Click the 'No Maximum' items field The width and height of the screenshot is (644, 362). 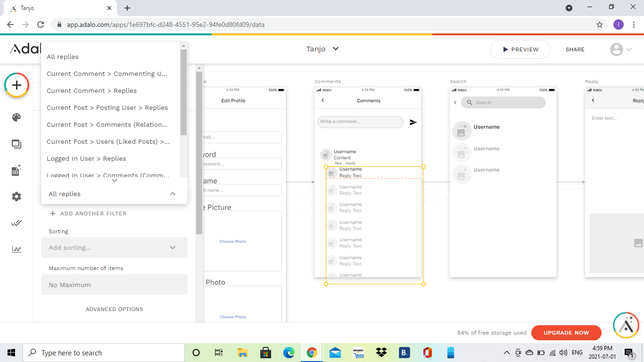(114, 285)
